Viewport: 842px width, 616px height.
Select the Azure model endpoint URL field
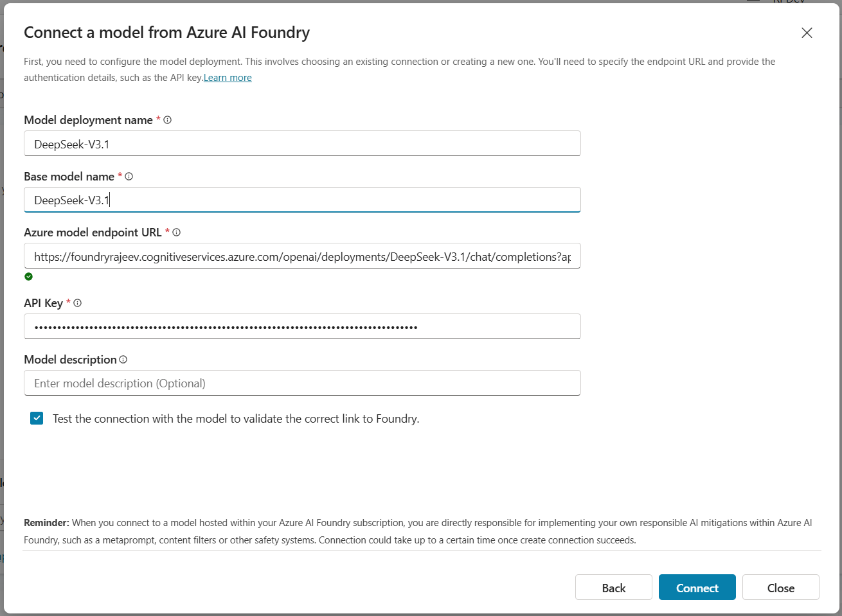click(302, 256)
